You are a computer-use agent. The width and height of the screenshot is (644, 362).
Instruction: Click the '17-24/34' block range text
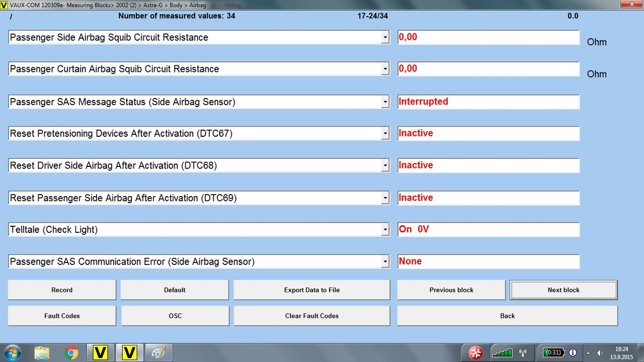[373, 16]
